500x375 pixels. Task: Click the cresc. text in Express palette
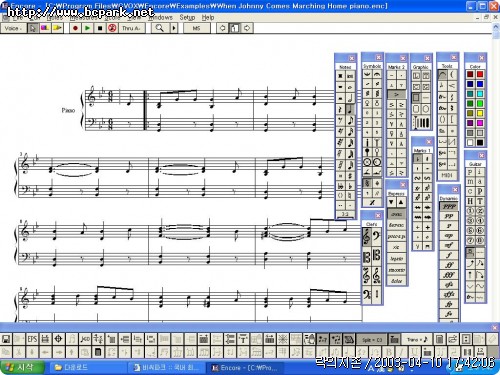pos(396,214)
